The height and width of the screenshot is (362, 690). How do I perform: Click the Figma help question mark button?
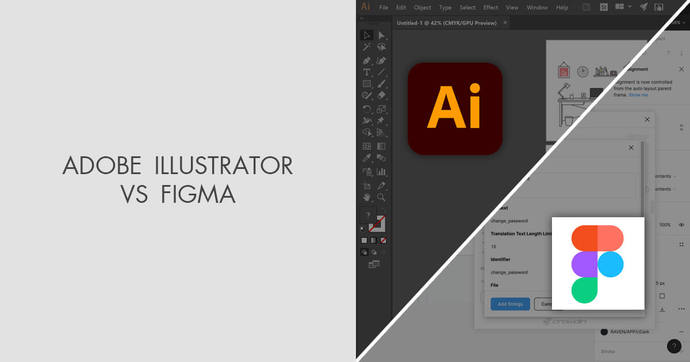click(674, 346)
